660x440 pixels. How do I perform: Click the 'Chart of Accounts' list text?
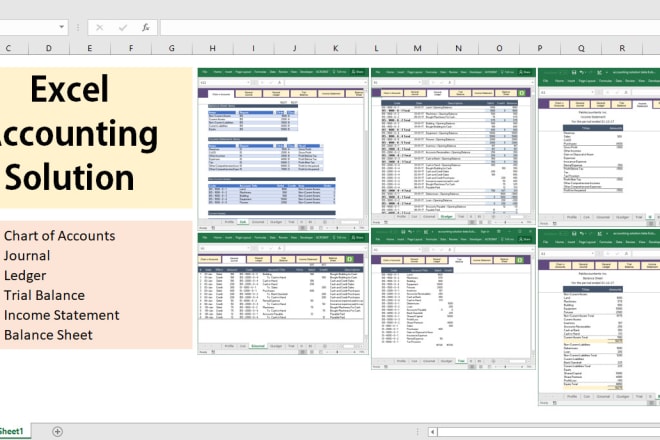[59, 236]
